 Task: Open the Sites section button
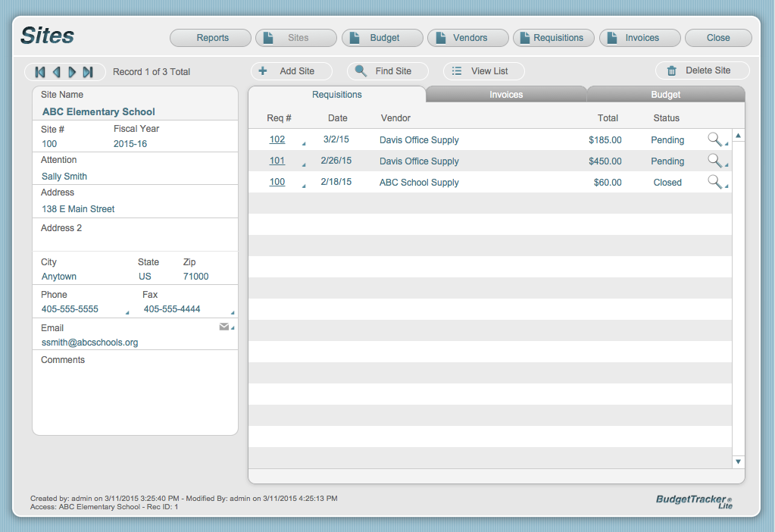point(296,38)
